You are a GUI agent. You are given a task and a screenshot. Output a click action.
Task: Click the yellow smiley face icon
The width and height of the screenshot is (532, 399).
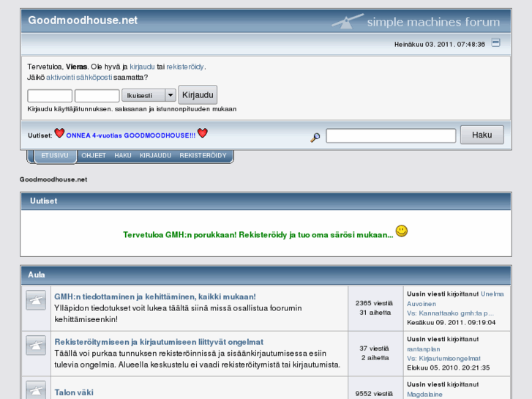402,231
